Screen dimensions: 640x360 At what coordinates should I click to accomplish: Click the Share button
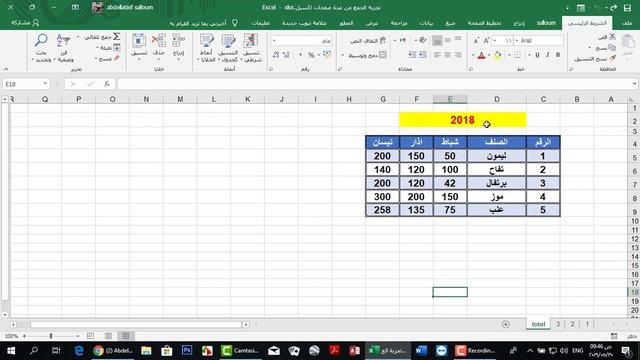point(25,23)
